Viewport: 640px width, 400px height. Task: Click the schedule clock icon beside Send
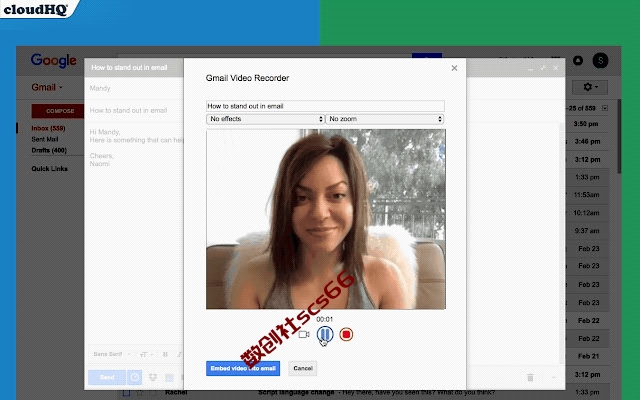tap(135, 377)
